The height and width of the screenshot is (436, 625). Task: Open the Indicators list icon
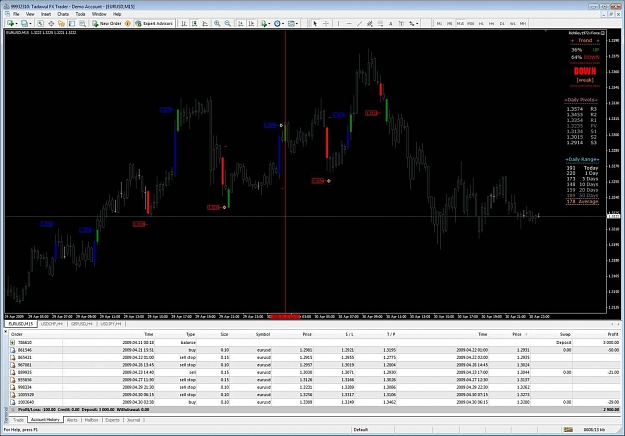click(263, 24)
